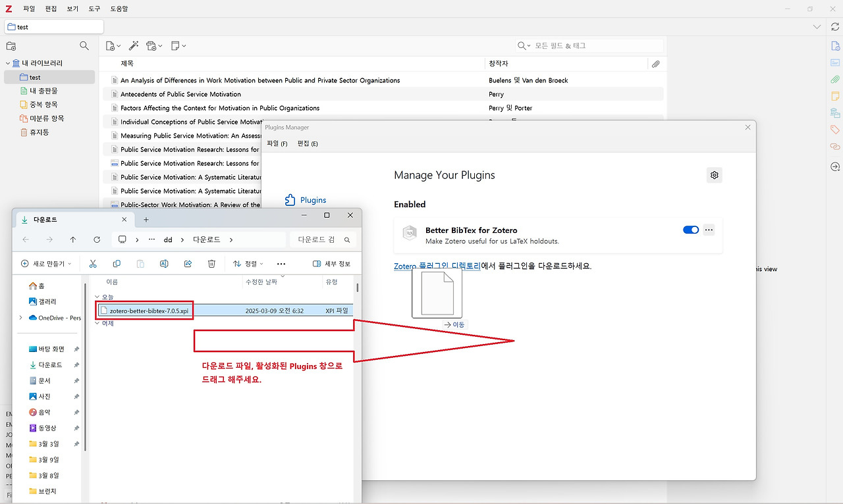
Task: Open the tags pane icon in side rail
Action: [835, 130]
